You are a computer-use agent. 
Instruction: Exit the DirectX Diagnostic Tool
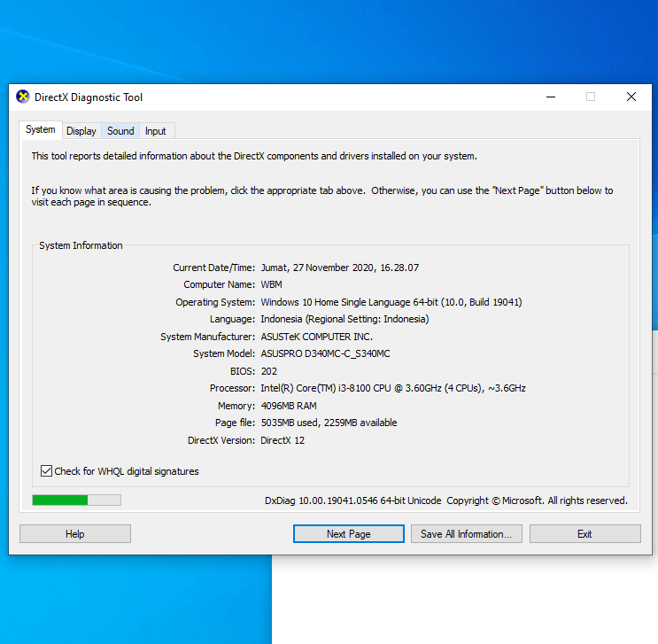[585, 533]
